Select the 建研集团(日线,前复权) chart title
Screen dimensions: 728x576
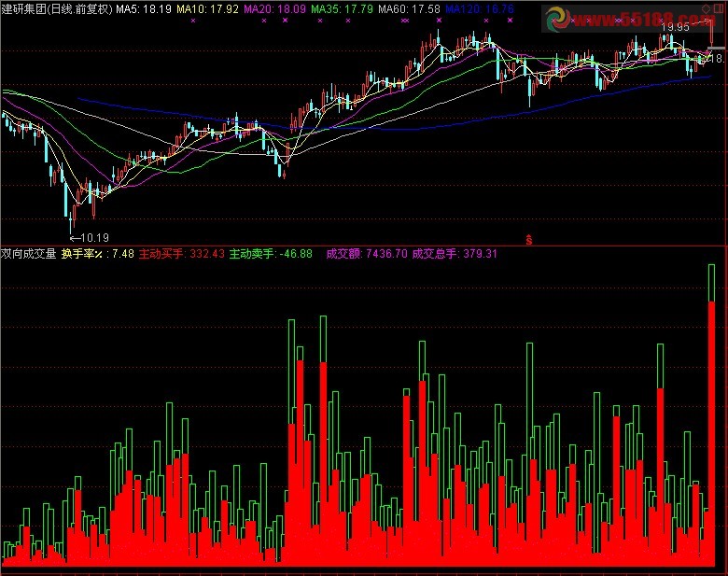tap(57, 8)
